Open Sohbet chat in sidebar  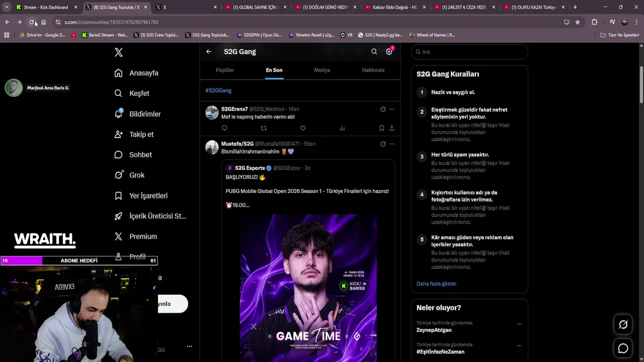[x=133, y=155]
